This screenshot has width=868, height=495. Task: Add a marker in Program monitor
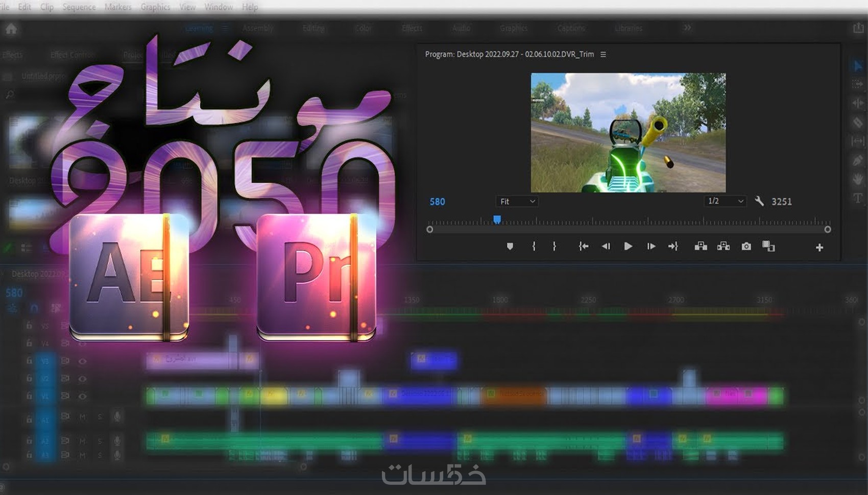pos(510,246)
